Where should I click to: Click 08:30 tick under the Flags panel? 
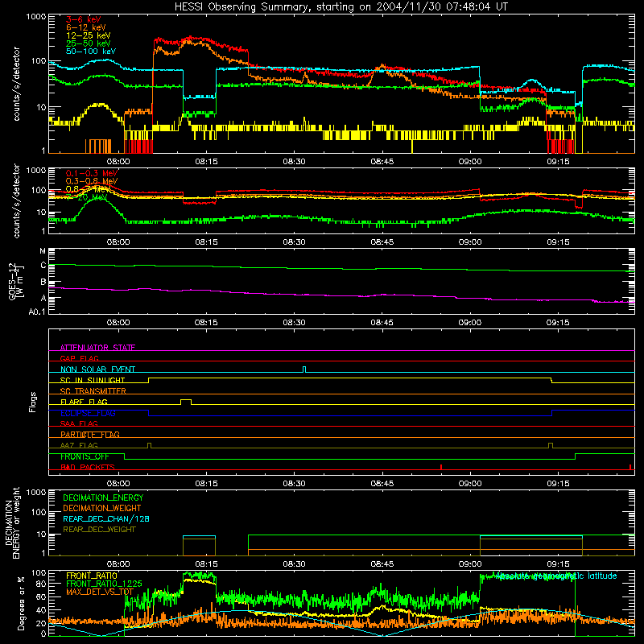coord(294,484)
